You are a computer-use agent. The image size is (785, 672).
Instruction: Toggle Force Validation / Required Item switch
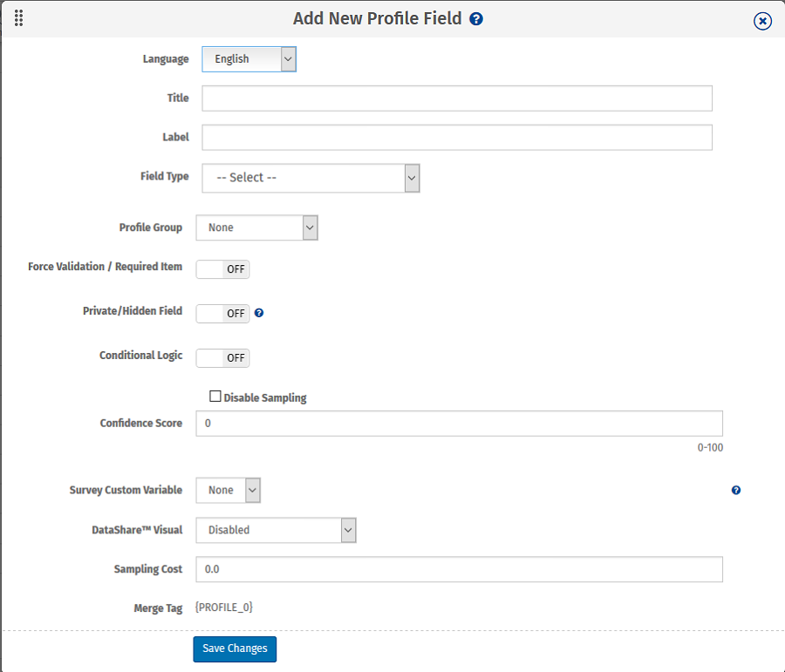click(x=222, y=268)
